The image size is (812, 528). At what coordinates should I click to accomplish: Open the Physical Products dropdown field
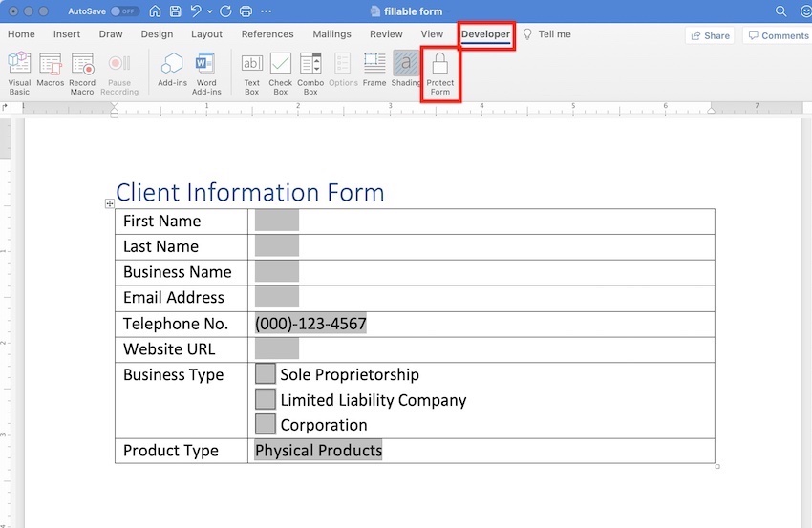click(318, 451)
